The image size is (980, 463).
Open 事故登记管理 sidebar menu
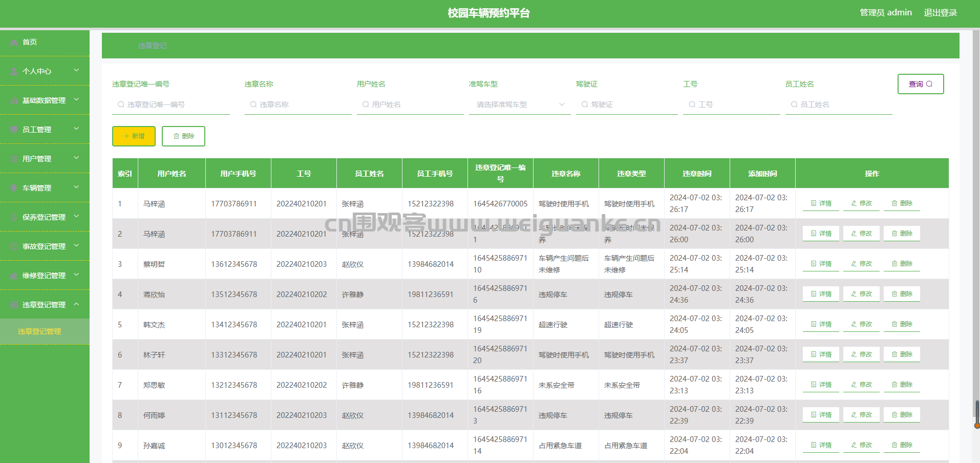[45, 246]
